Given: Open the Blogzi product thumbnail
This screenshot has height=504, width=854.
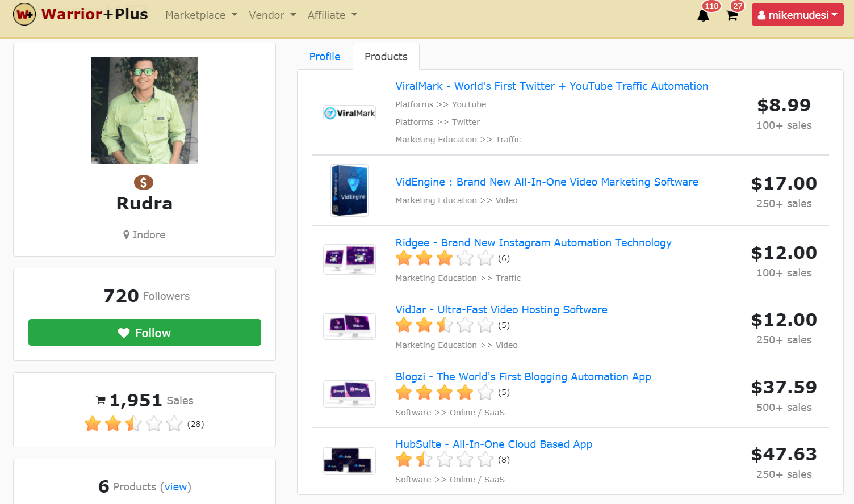Looking at the screenshot, I should tap(349, 393).
